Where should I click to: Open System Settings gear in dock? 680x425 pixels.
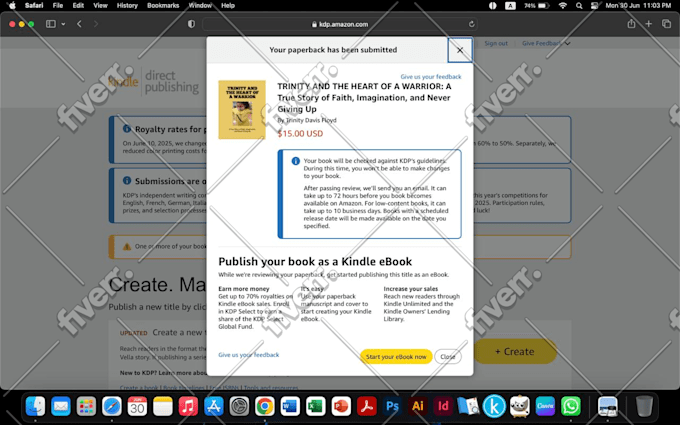[x=239, y=407]
